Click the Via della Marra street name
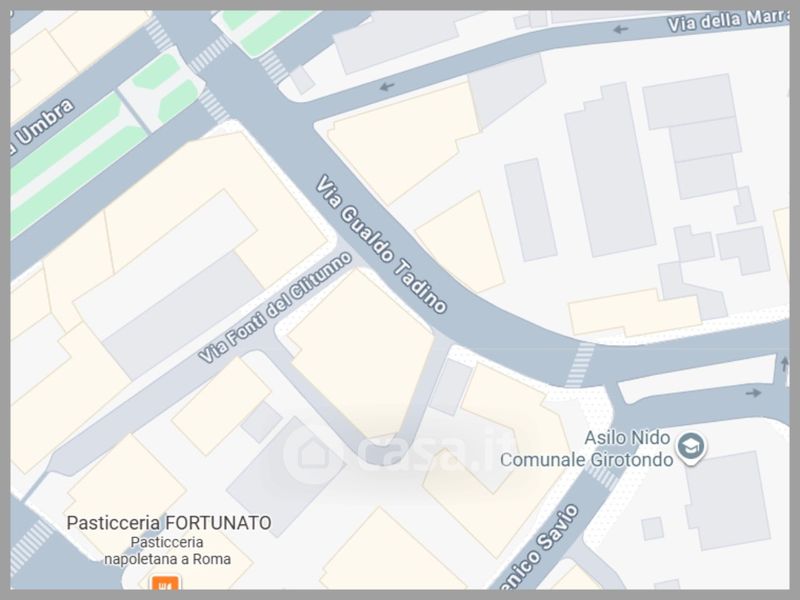800x600 pixels. (x=728, y=20)
